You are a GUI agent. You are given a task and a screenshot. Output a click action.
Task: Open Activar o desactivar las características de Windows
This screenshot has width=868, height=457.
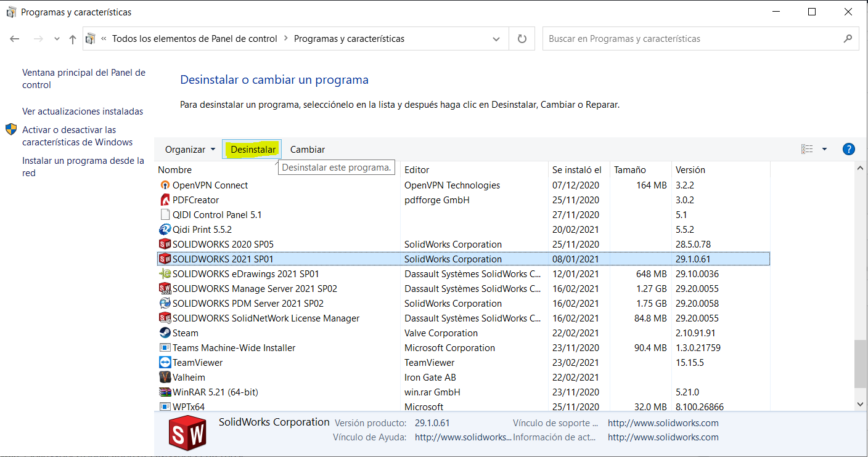(78, 136)
